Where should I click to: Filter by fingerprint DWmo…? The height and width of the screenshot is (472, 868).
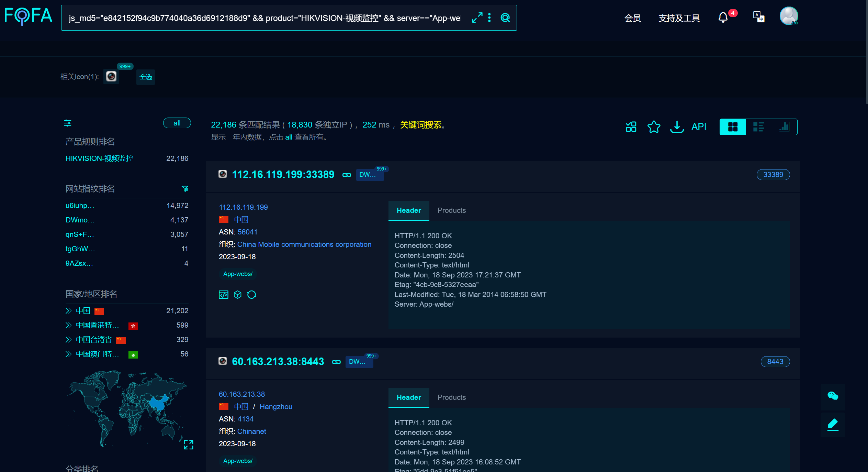coord(80,220)
